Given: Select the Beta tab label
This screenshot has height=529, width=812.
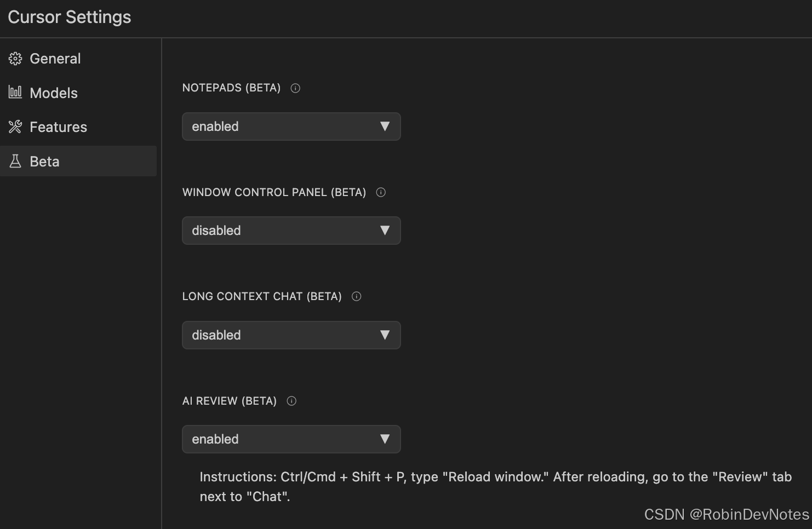Looking at the screenshot, I should [44, 162].
